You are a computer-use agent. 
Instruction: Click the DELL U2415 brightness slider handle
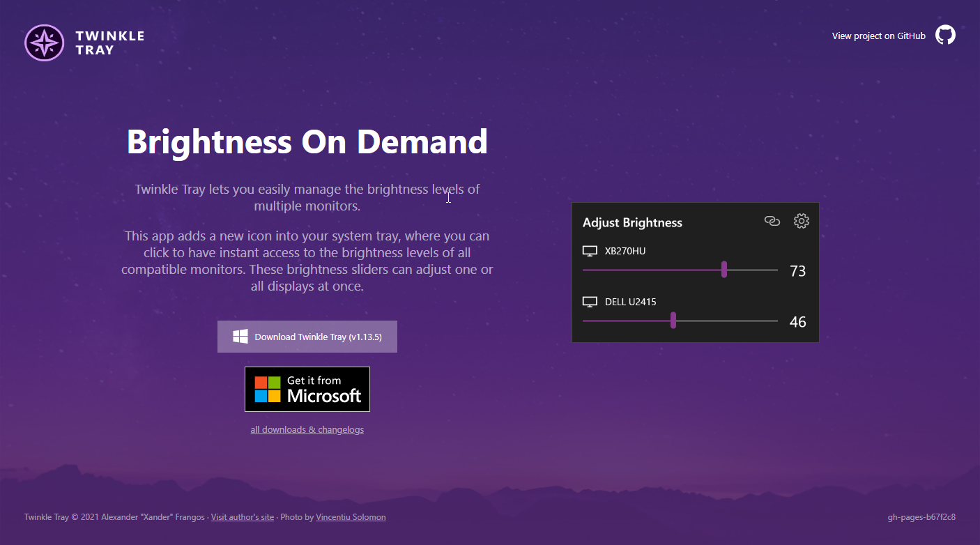[673, 321]
